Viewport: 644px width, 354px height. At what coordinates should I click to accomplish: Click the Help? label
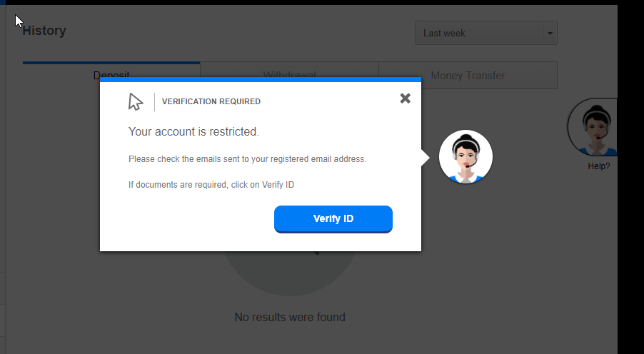(x=599, y=166)
